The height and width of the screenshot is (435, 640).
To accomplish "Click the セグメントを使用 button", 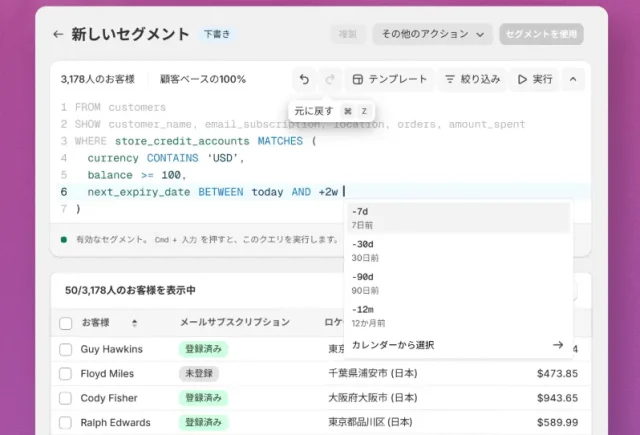I will (x=541, y=34).
